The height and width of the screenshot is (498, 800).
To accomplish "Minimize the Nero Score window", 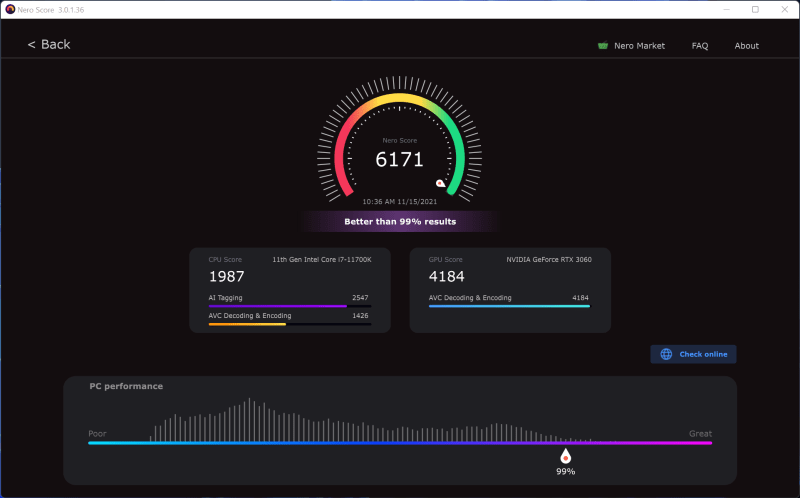I will click(727, 9).
